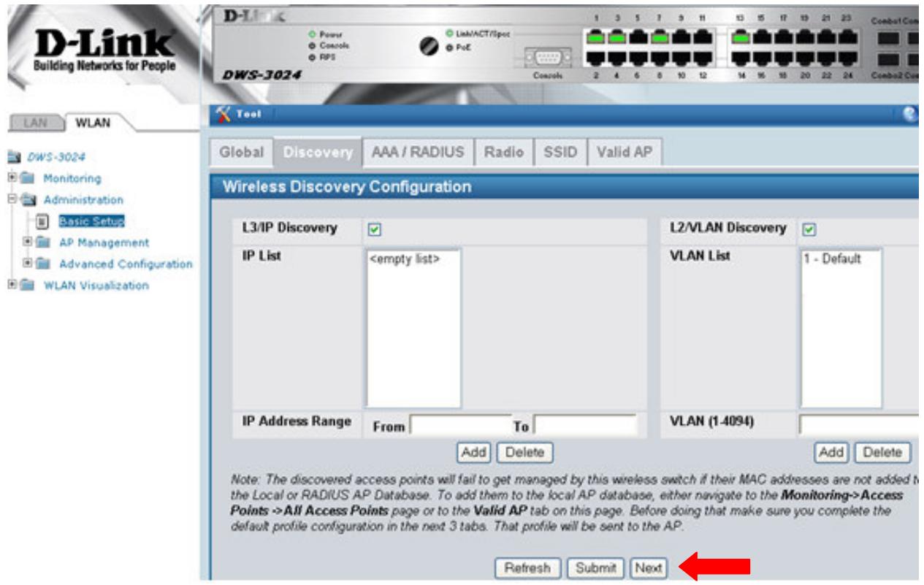Toggle the L2/VLAN Discovery checkbox
This screenshot has height=585, width=924.
click(x=809, y=229)
